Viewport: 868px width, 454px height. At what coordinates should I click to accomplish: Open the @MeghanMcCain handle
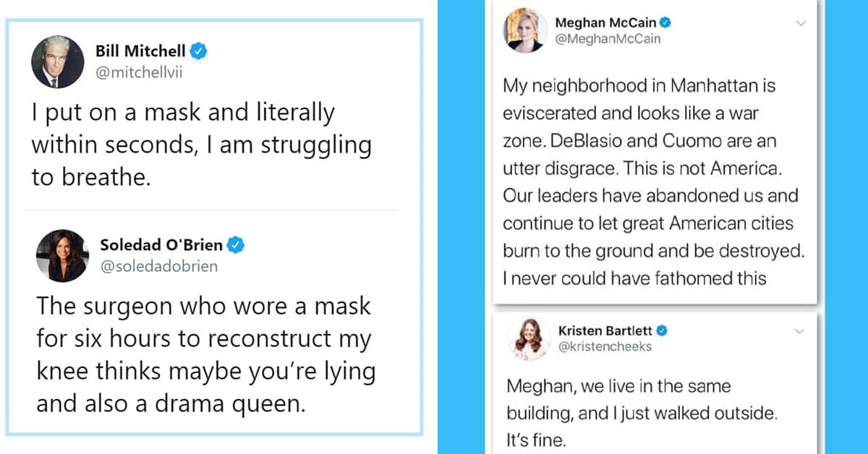coord(608,39)
